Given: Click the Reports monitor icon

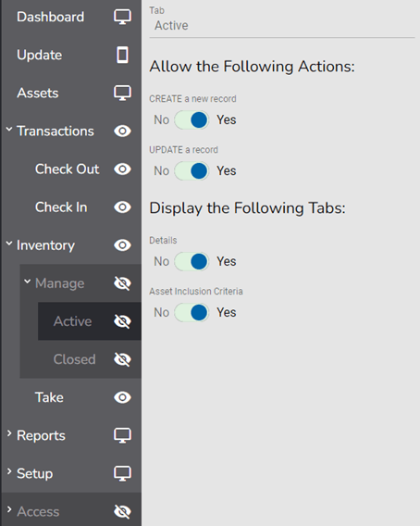Looking at the screenshot, I should tap(122, 435).
